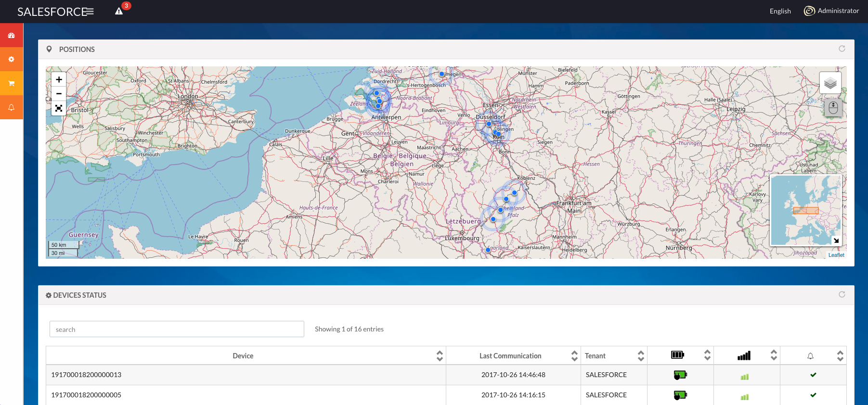Image resolution: width=868 pixels, height=405 pixels.
Task: Zoom in on the map
Action: (59, 79)
